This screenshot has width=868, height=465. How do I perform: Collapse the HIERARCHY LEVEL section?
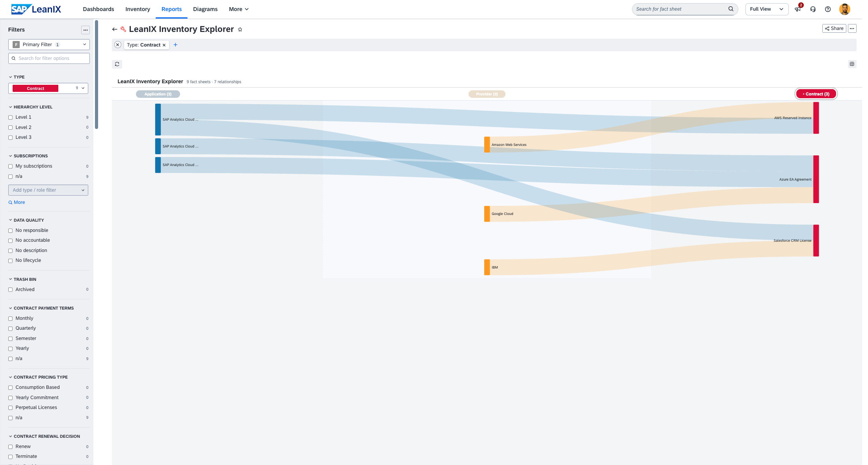point(30,107)
